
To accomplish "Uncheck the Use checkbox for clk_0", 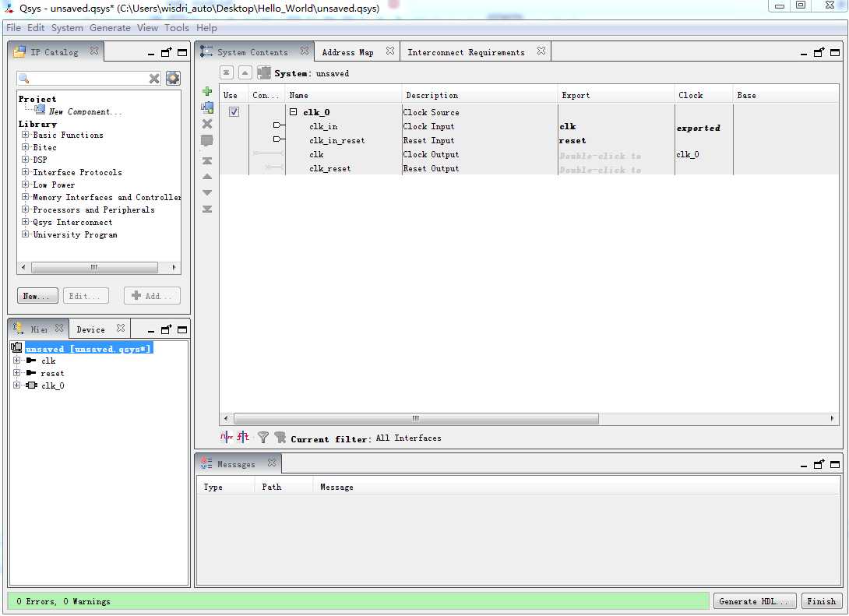I will (234, 111).
